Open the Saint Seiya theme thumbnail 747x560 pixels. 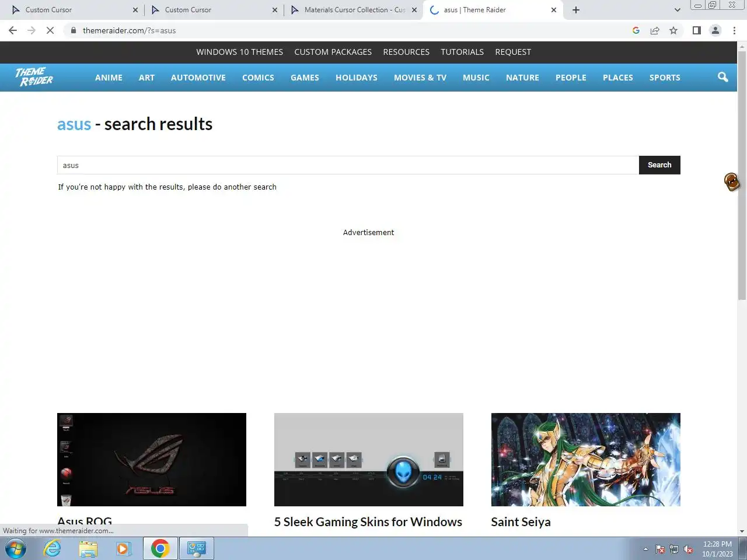(586, 460)
